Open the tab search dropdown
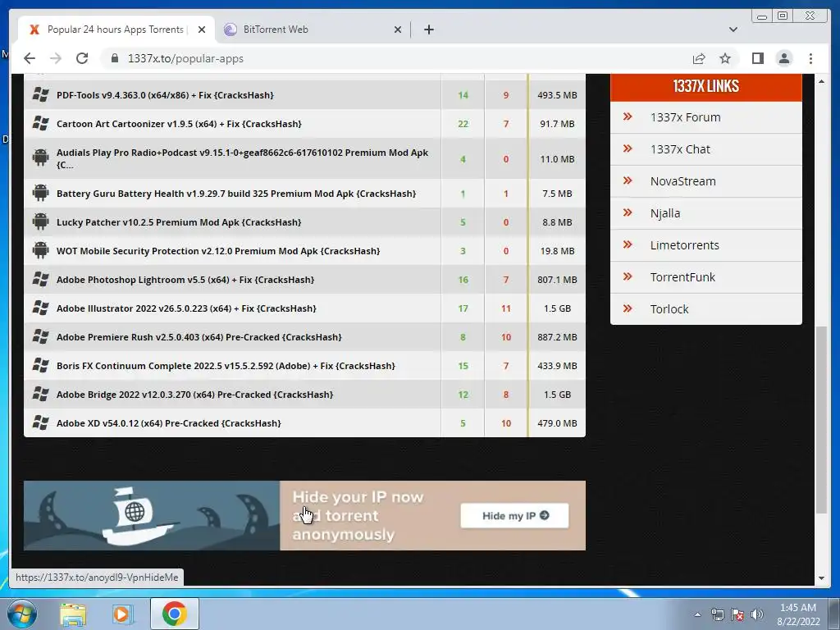This screenshot has height=630, width=840. pyautogui.click(x=733, y=30)
